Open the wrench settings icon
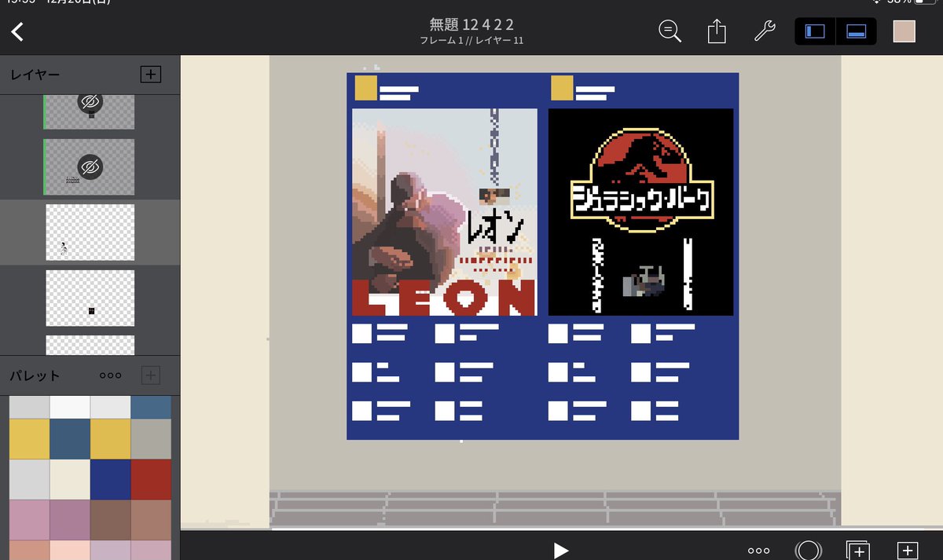Viewport: 943px width, 560px height. coord(765,31)
